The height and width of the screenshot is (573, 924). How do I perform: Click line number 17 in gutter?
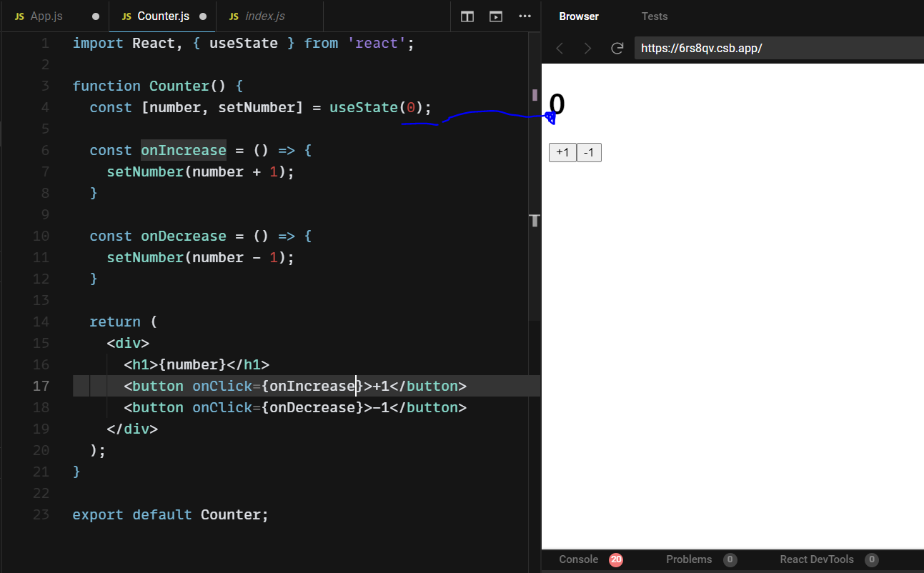pyautogui.click(x=41, y=386)
